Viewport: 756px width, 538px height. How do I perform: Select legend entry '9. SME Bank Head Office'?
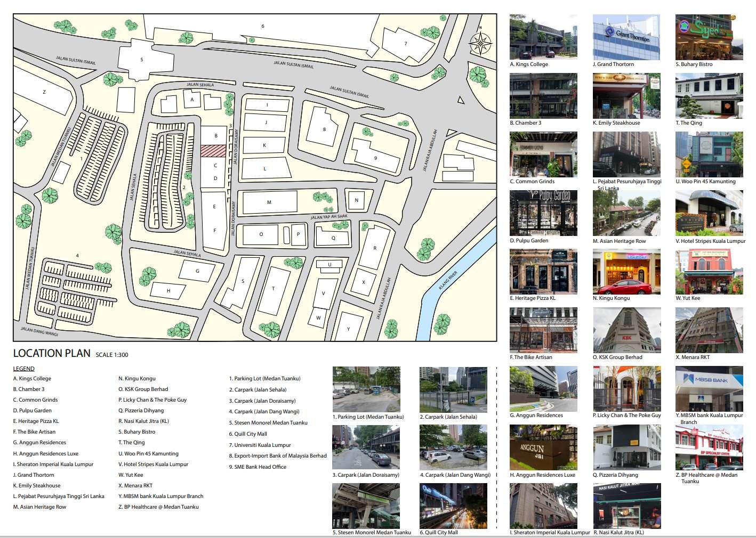(x=258, y=467)
